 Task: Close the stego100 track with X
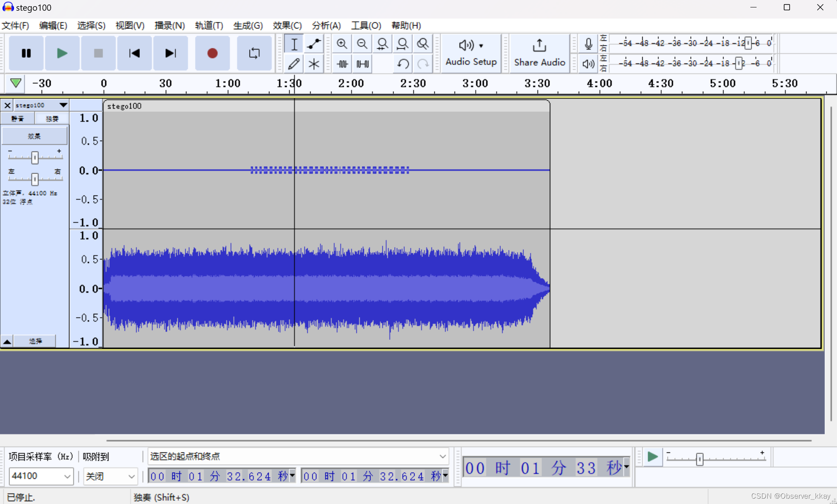coord(7,105)
